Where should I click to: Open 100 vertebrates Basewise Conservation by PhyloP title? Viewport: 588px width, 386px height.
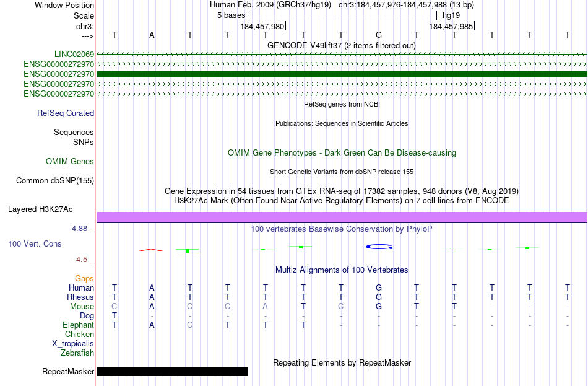(342, 229)
